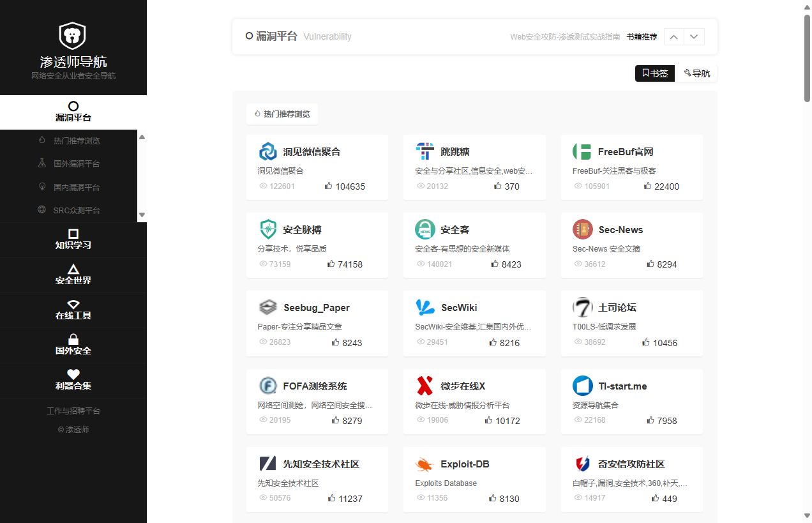Click the page vertical scrollbar thumb
Image resolution: width=812 pixels, height=523 pixels.
click(807, 57)
